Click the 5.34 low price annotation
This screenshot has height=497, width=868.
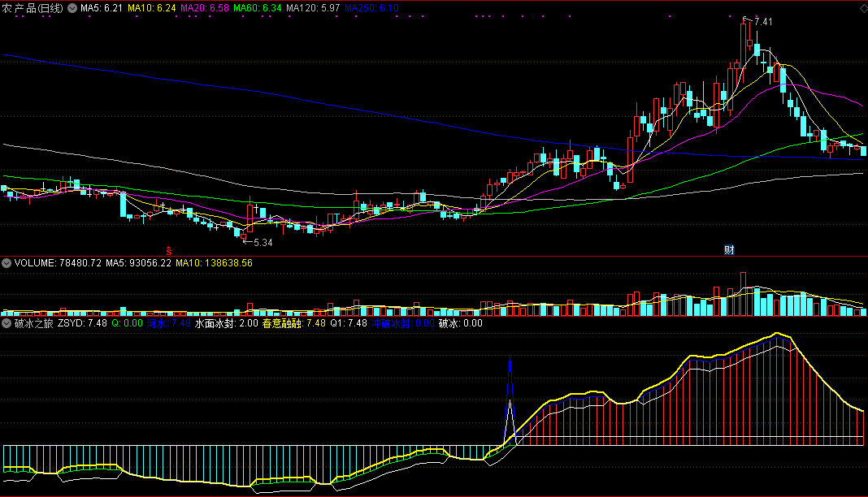click(263, 243)
